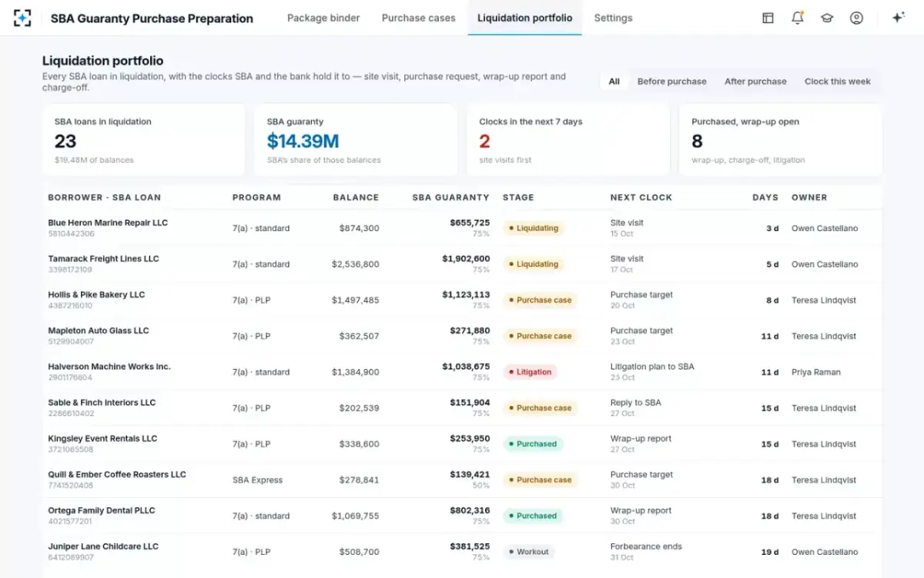Select the All filter
This screenshot has width=924, height=578.
pyautogui.click(x=614, y=81)
